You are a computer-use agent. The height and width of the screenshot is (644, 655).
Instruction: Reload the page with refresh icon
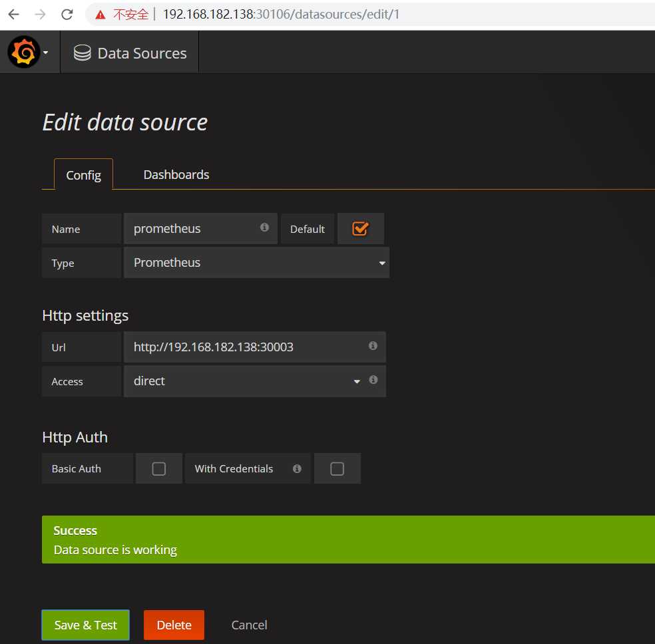[67, 15]
